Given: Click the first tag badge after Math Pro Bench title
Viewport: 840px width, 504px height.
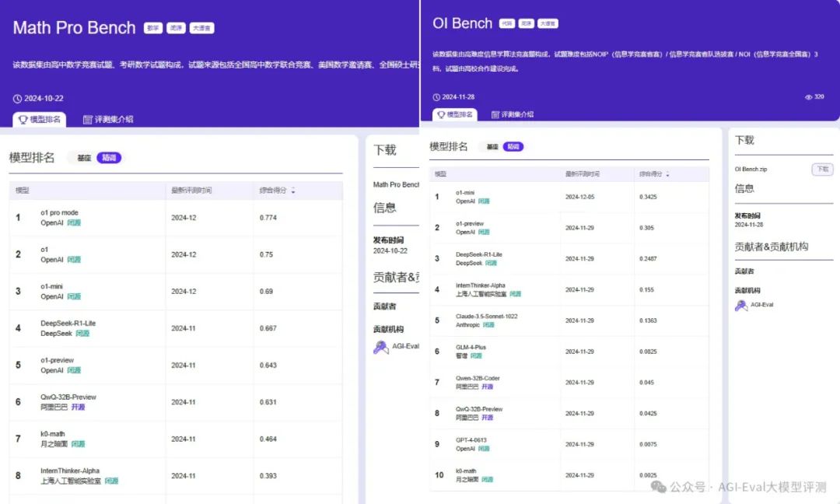Looking at the screenshot, I should 152,28.
